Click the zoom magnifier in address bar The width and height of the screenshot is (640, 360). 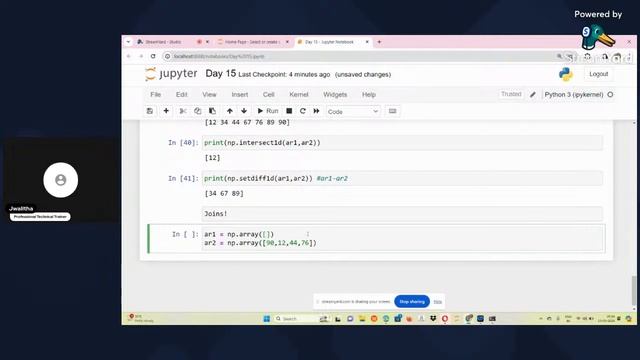click(x=559, y=56)
